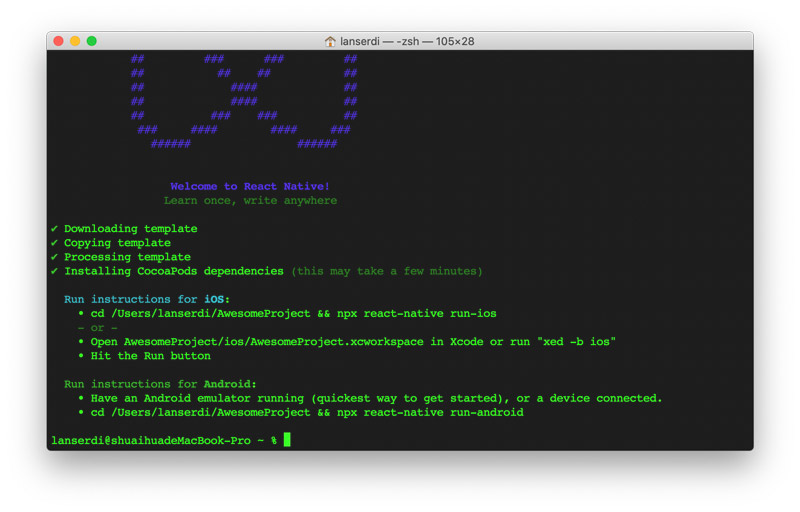Click 'Run instructions for iOS:' heading
Image resolution: width=800 pixels, height=512 pixels.
[x=147, y=299]
